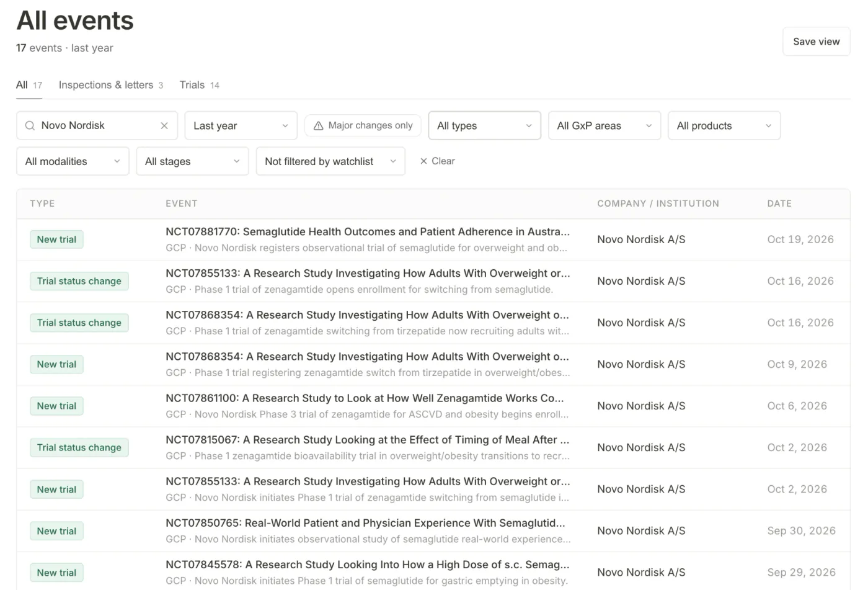Click the All events page heading
Screen dimensions: 868x590
pos(75,20)
